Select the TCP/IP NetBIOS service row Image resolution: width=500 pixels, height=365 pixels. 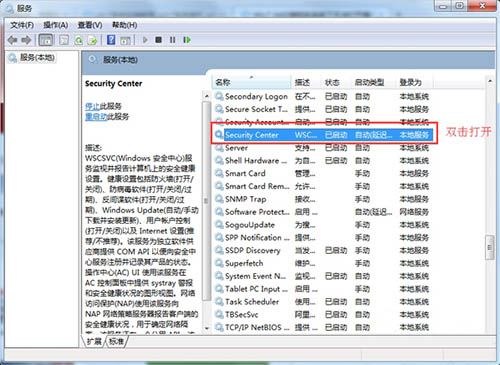click(323, 327)
